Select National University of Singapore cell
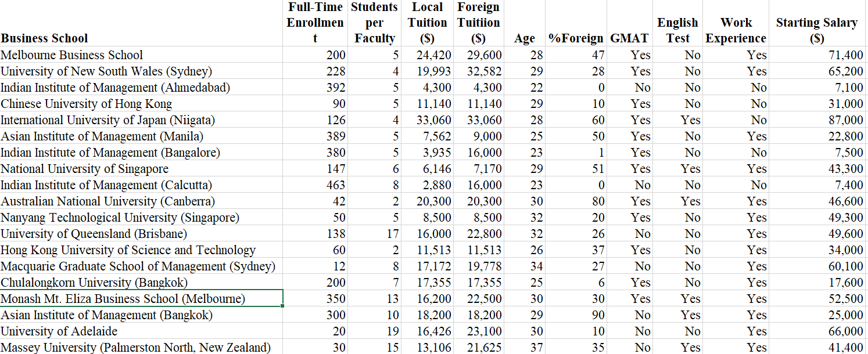Viewport: 868px width, 354px height. pos(142,169)
